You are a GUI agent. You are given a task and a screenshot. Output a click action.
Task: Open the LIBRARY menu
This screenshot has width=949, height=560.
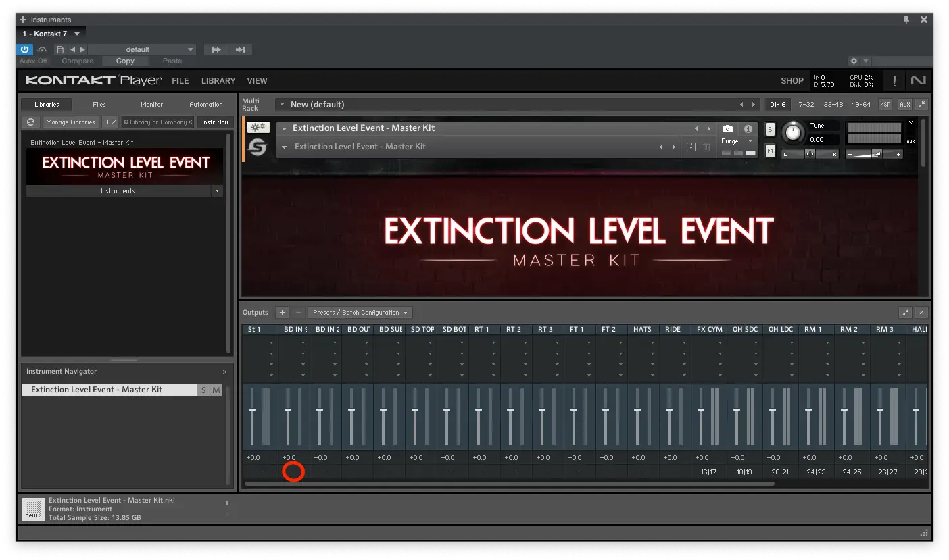[x=218, y=80]
